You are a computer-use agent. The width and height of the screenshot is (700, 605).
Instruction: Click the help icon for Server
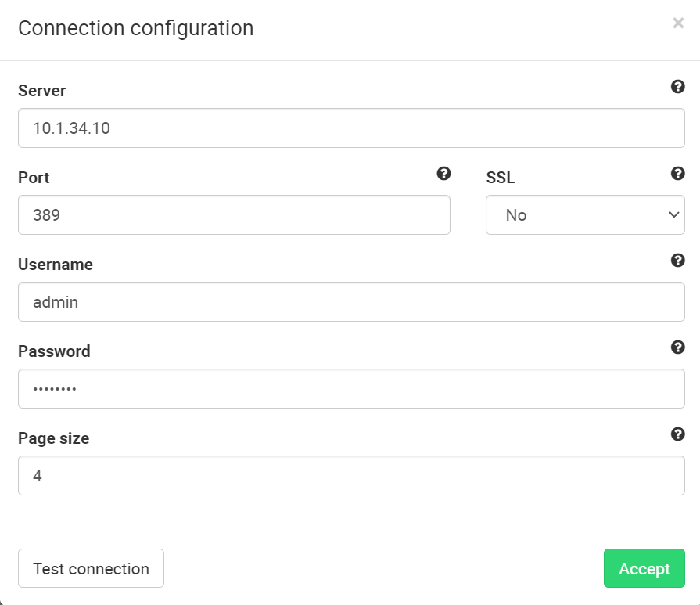click(678, 87)
